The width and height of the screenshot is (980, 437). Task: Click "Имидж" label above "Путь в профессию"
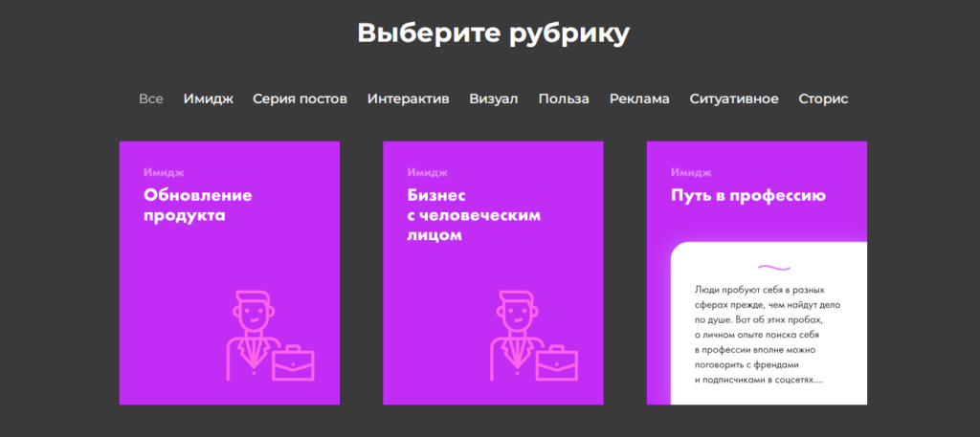click(691, 173)
